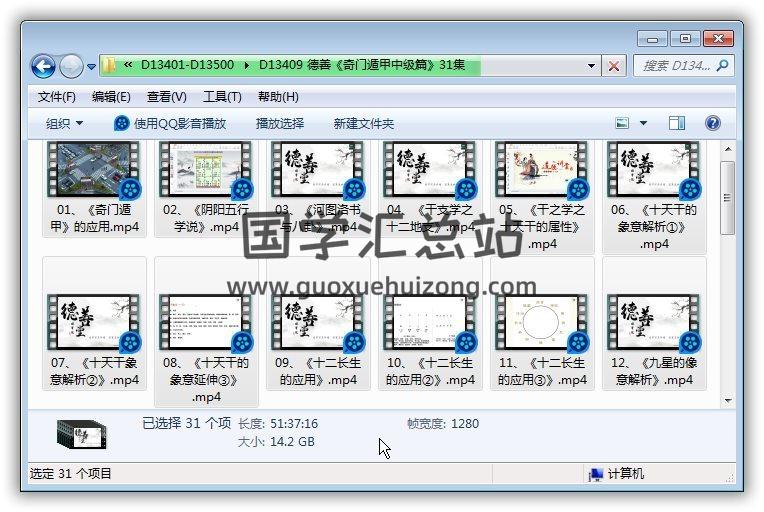Expand the arrow after D13401-D13500 breadcrumb
764x512 pixels.
pyautogui.click(x=247, y=65)
